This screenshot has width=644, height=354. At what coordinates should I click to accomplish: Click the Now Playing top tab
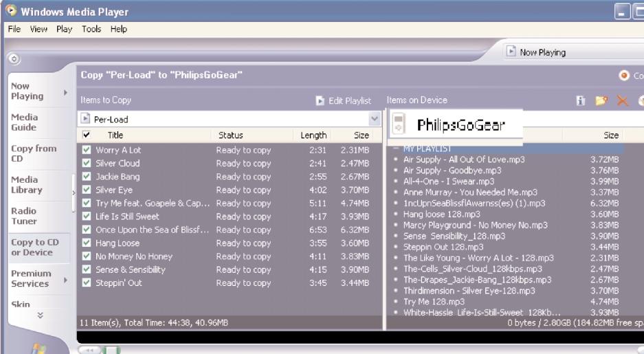pyautogui.click(x=542, y=52)
